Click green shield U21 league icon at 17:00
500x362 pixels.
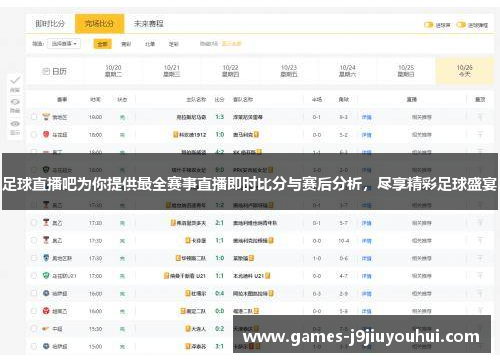coord(46,275)
